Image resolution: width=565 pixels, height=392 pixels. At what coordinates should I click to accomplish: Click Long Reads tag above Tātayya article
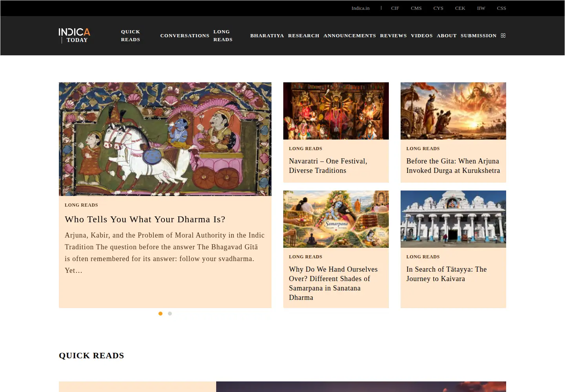(x=423, y=257)
